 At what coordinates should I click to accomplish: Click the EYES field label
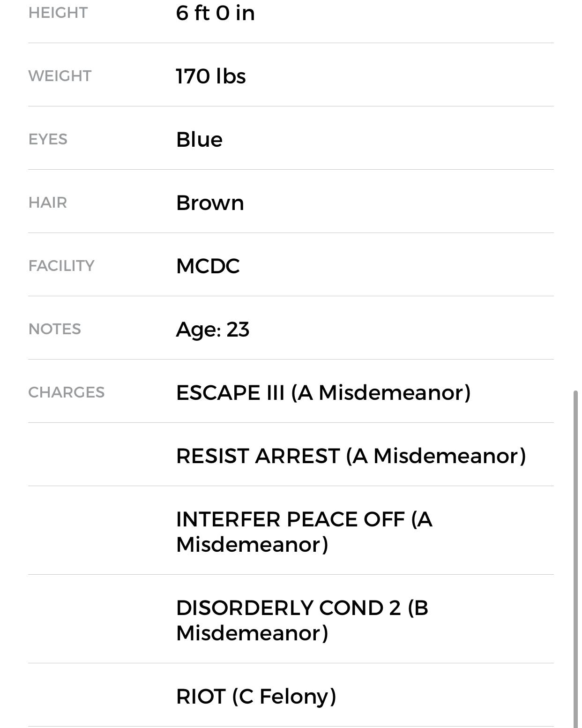[48, 139]
